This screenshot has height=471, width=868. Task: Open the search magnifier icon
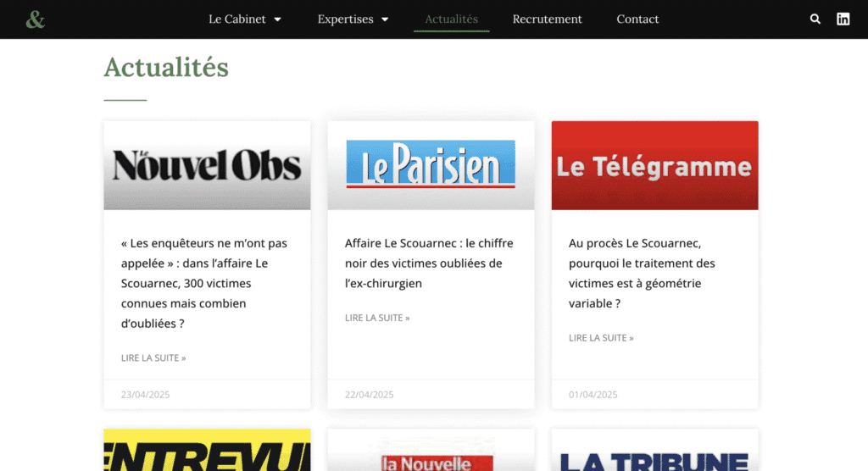[815, 19]
